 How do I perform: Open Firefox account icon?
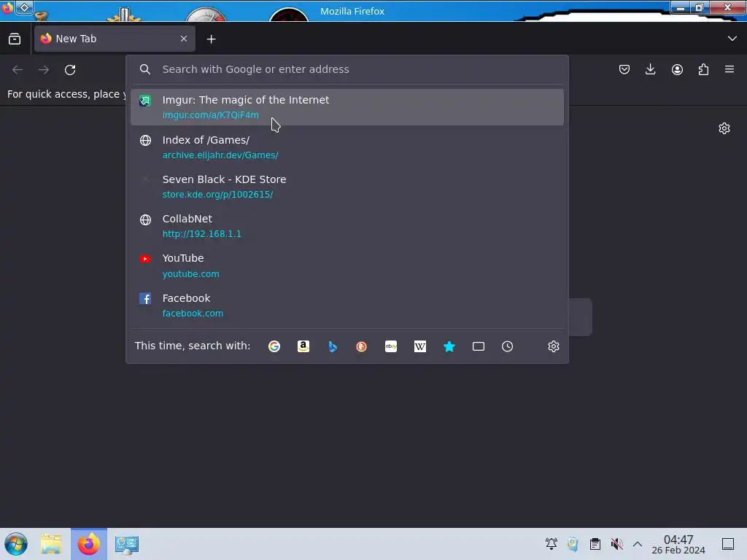click(x=677, y=69)
